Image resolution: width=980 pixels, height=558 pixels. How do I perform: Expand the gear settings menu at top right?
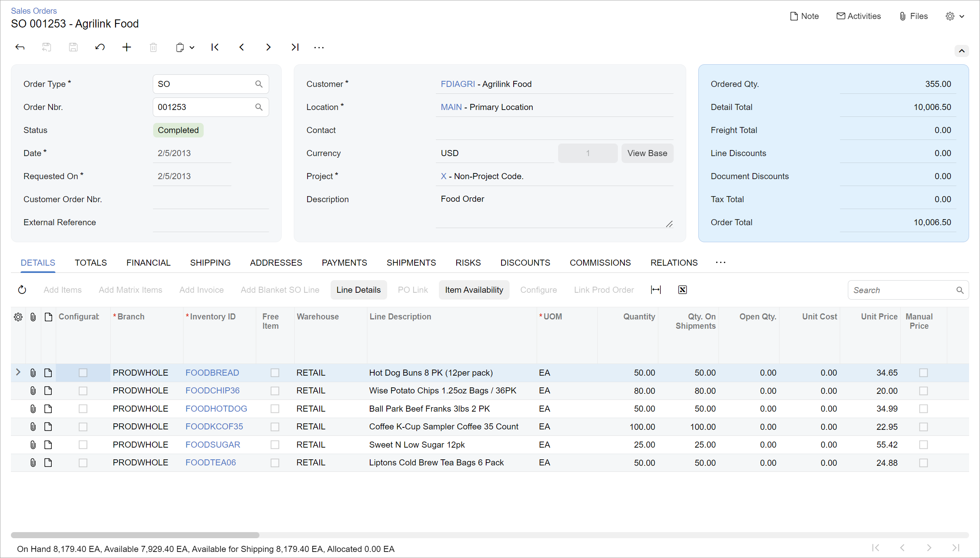[x=955, y=16]
